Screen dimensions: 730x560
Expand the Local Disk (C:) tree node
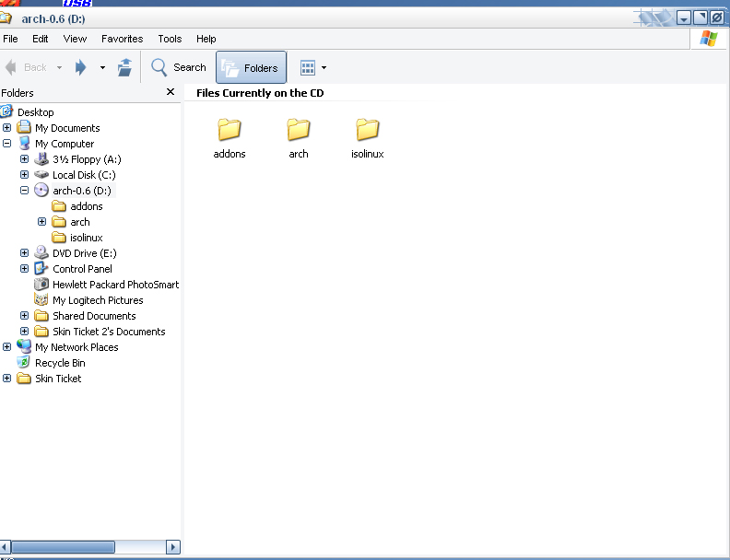(24, 175)
